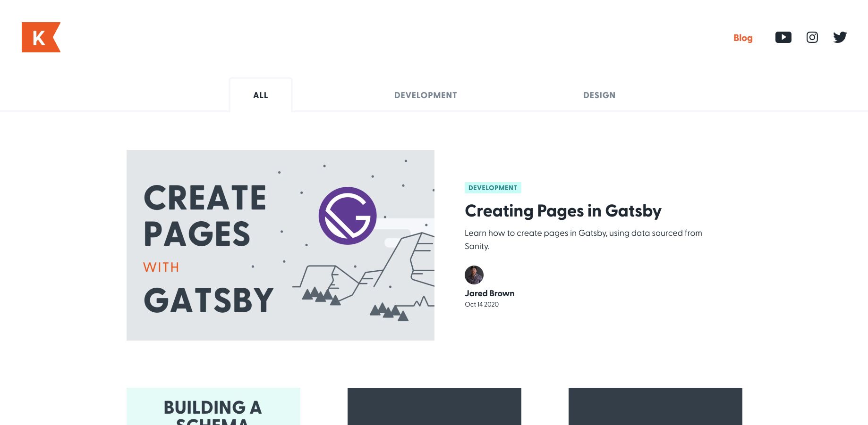Switch to the DEVELOPMENT tab
This screenshot has width=868, height=425.
click(425, 95)
